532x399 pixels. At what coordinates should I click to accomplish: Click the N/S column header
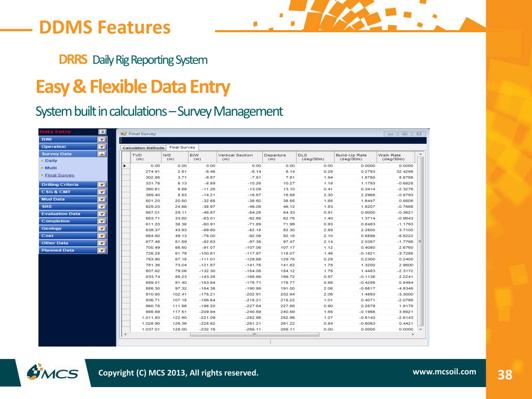click(x=175, y=157)
